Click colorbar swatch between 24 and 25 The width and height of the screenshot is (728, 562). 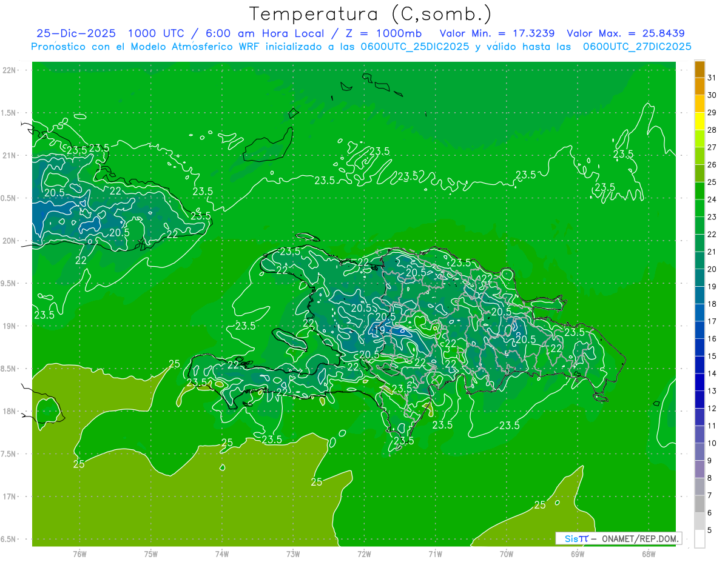[699, 191]
